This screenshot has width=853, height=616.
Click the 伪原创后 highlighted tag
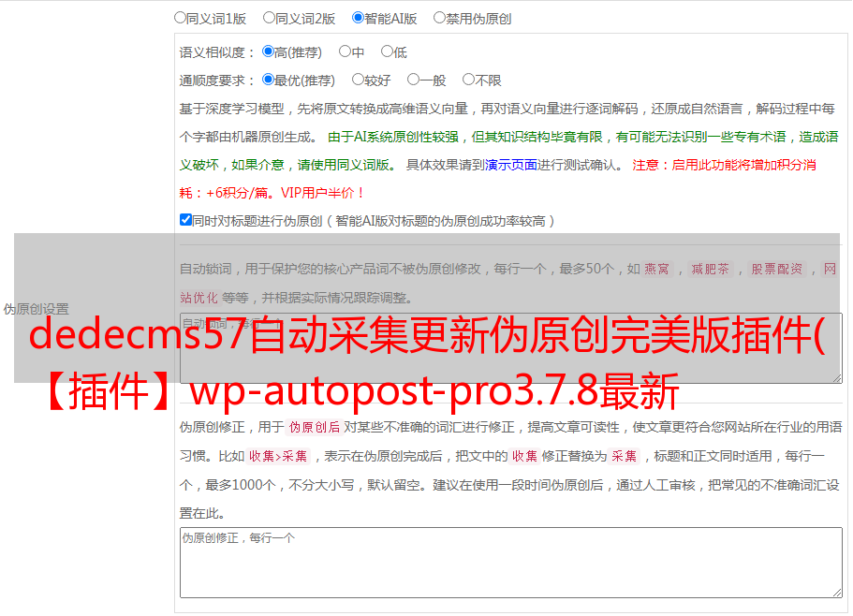pyautogui.click(x=315, y=427)
